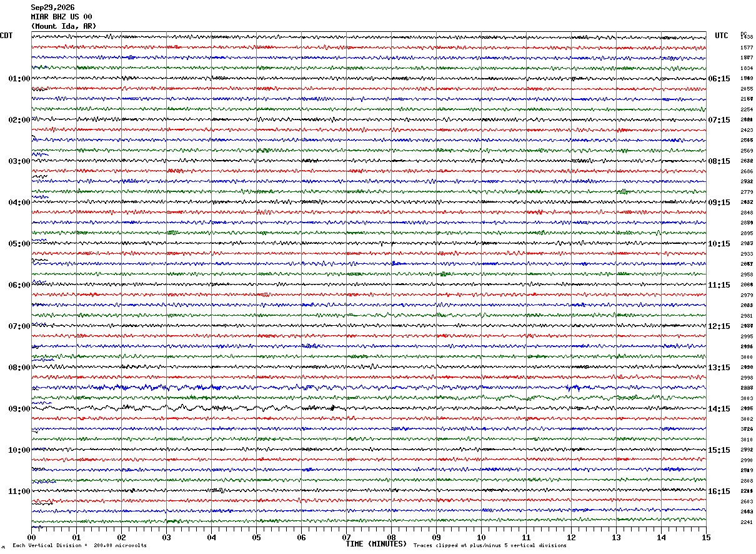
Task: Click the Sep29,2026 date header
Action: pos(52,8)
